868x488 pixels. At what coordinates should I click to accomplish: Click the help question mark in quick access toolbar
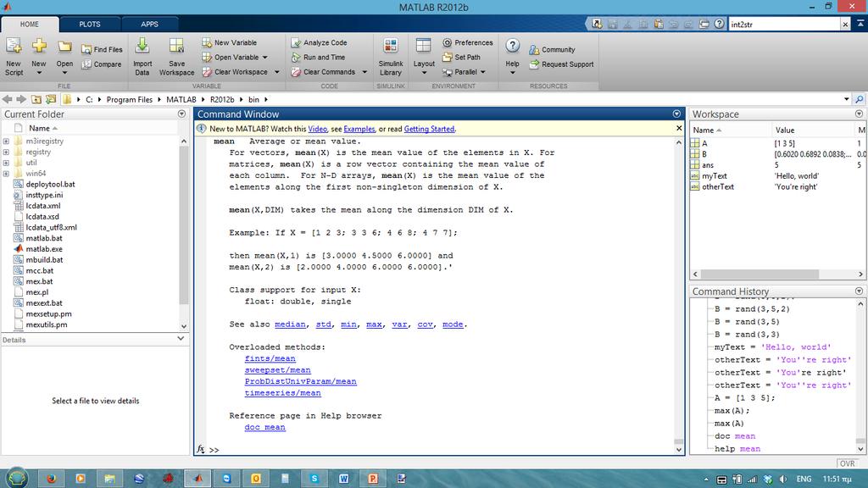[719, 24]
